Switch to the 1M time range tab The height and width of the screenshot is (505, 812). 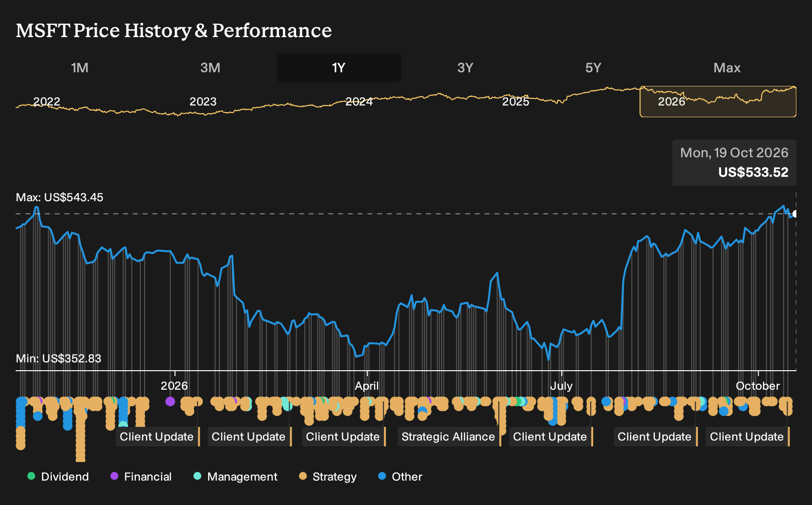[x=80, y=67]
